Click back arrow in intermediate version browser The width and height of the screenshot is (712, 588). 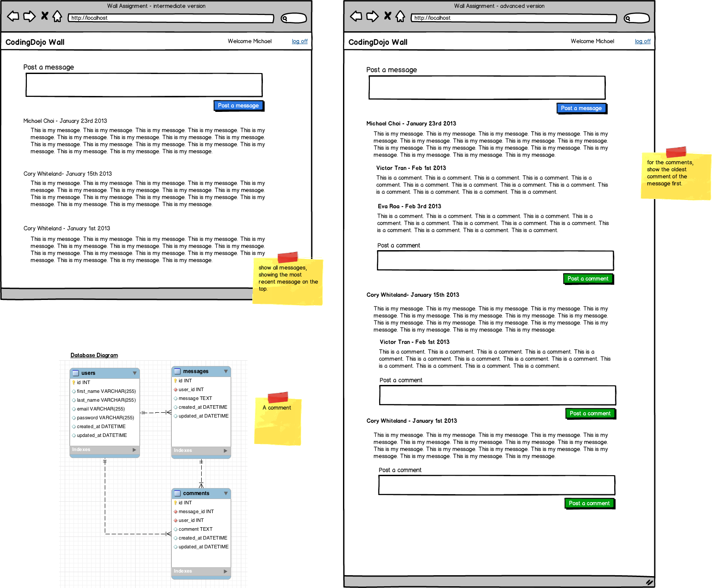(x=13, y=17)
